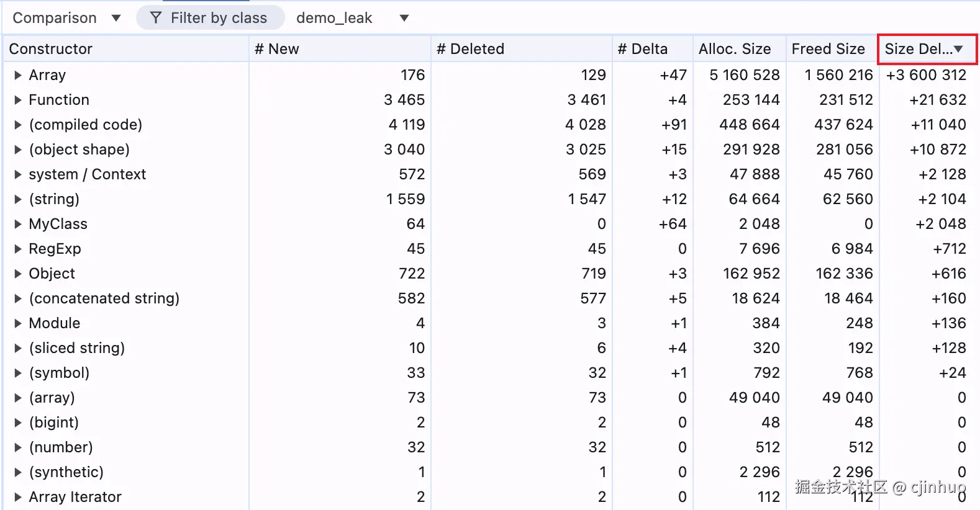Expand the (compiled code) row
The image size is (980, 510).
[17, 125]
